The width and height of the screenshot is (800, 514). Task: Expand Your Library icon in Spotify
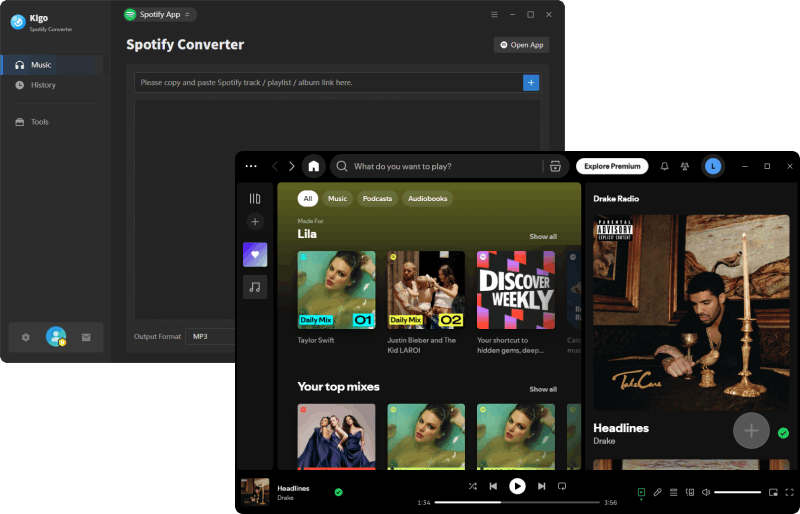(x=255, y=199)
